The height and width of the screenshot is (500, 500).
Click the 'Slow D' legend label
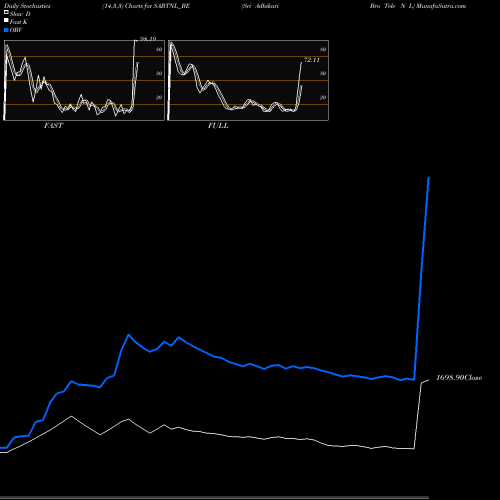(x=20, y=14)
